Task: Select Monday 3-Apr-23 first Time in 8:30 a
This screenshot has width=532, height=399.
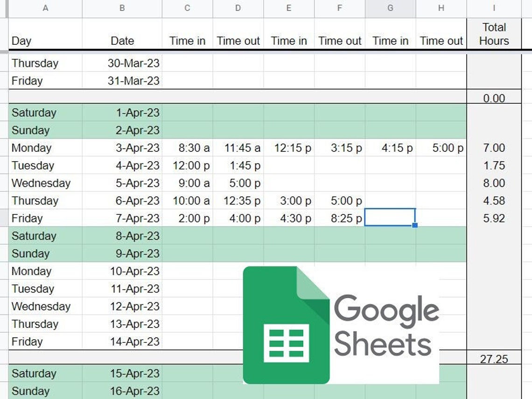Action: pyautogui.click(x=187, y=148)
